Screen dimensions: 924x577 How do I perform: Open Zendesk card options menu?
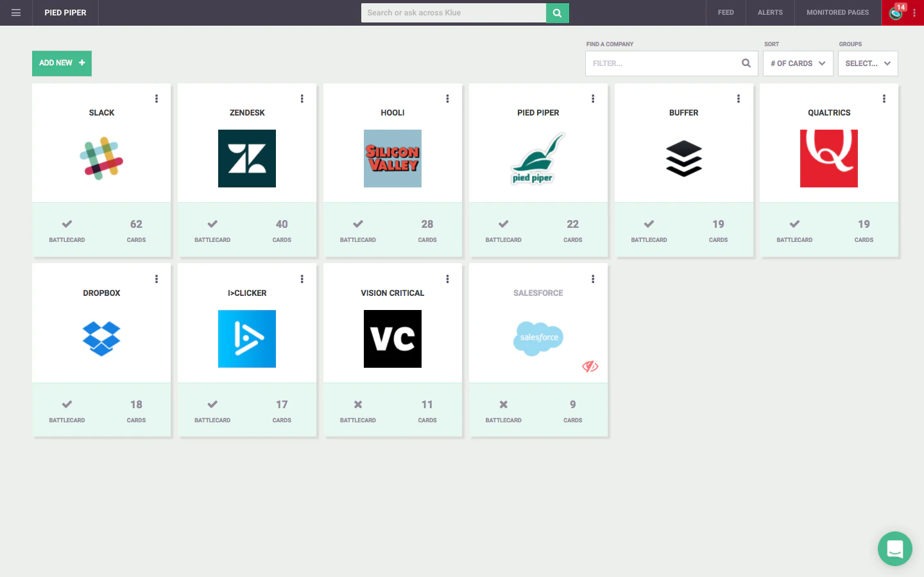click(302, 99)
